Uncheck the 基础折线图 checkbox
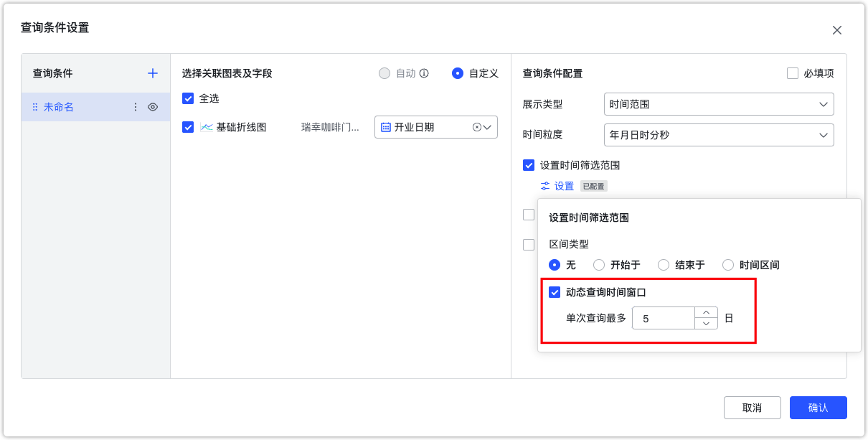 [x=188, y=127]
